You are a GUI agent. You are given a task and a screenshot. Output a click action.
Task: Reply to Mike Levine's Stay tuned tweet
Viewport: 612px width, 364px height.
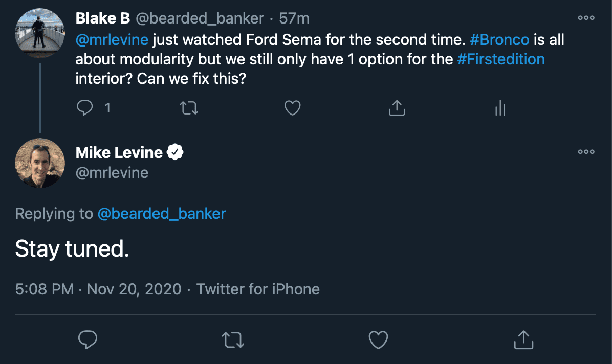88,339
